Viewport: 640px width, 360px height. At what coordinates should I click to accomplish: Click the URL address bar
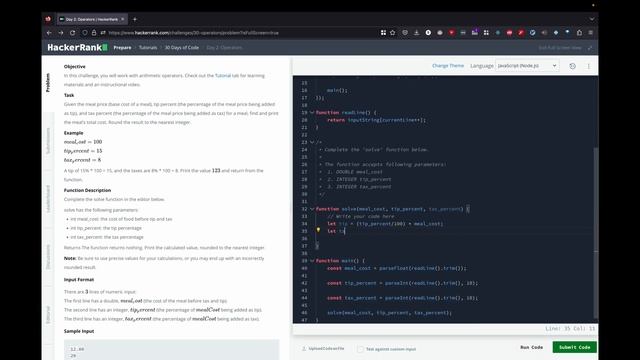pos(241,33)
